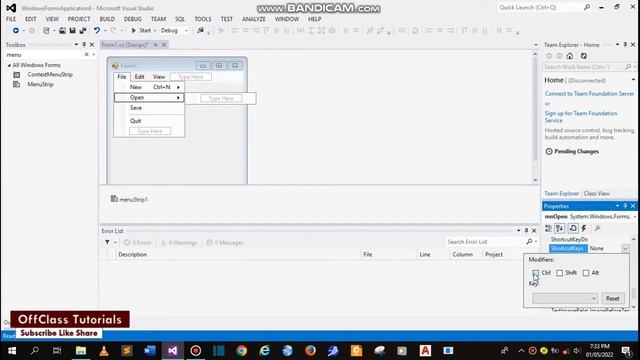
Task: Click the Properties page icon in Properties panel
Action: (x=573, y=229)
